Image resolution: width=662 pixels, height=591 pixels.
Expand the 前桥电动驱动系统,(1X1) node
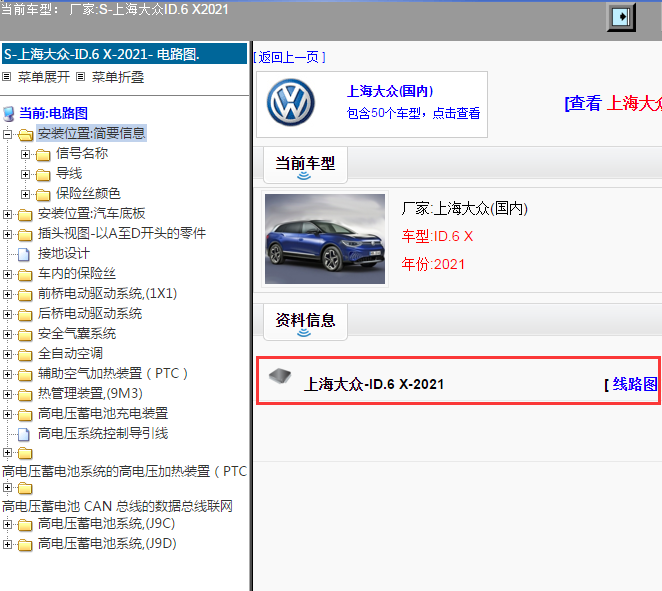pos(7,294)
